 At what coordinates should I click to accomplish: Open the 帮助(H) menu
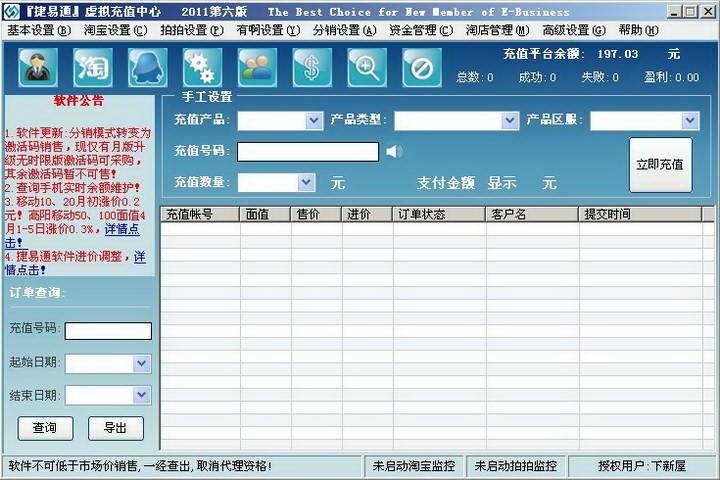(638, 30)
